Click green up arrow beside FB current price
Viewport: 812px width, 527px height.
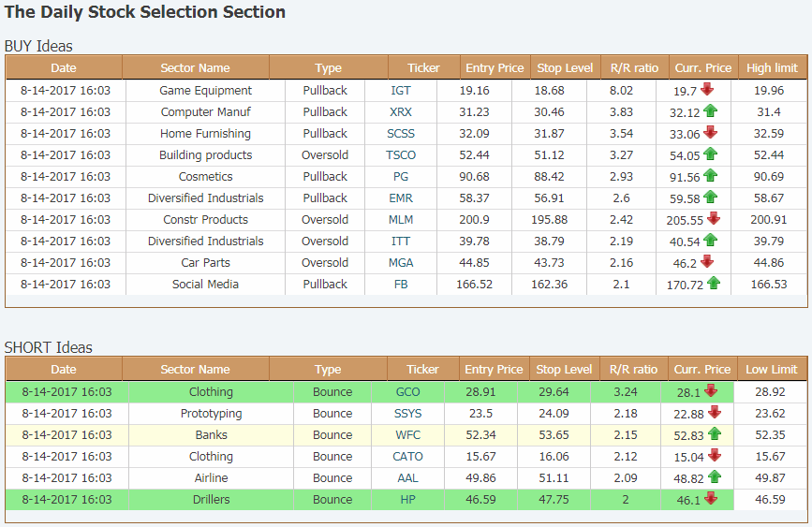[714, 284]
